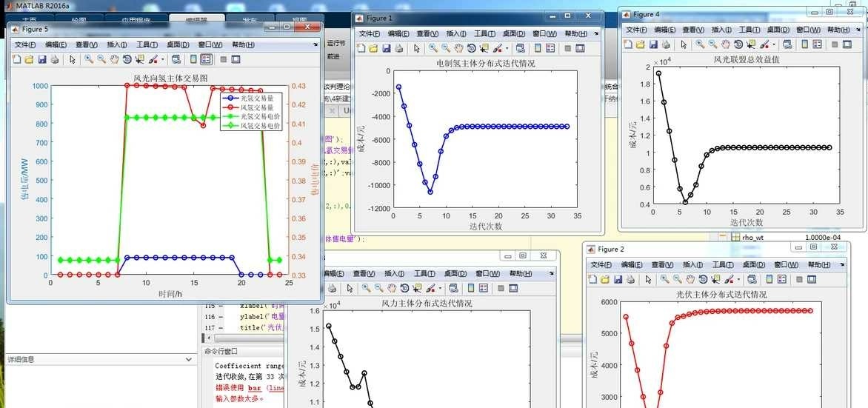Toggle Insert Legend in Figure 3 window
The width and height of the screenshot is (868, 408).
coord(484,288)
